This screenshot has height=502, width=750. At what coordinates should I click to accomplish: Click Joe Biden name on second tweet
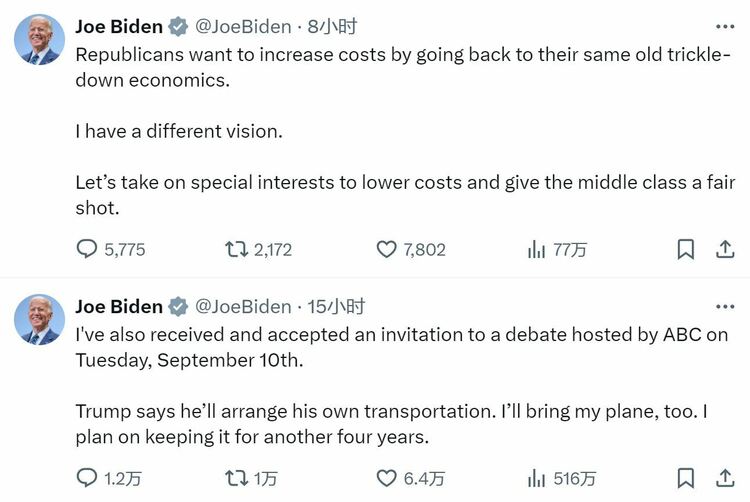(119, 306)
